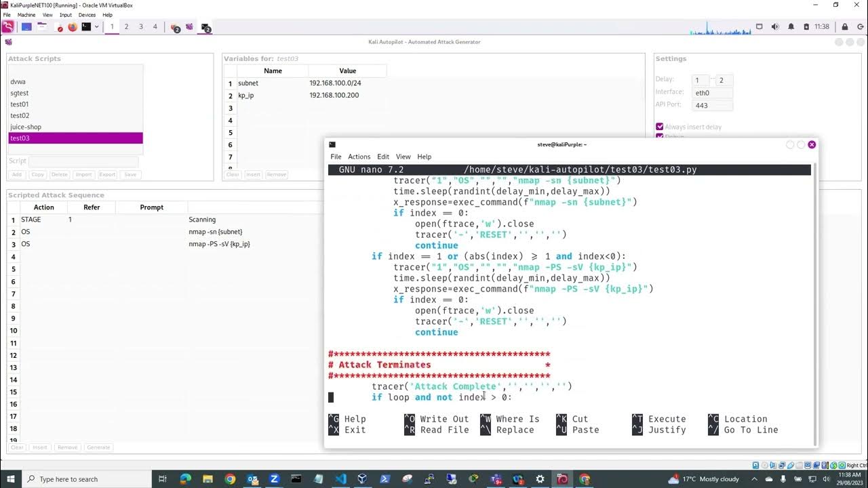Click the Copy script button
The width and height of the screenshot is (868, 488).
37,174
